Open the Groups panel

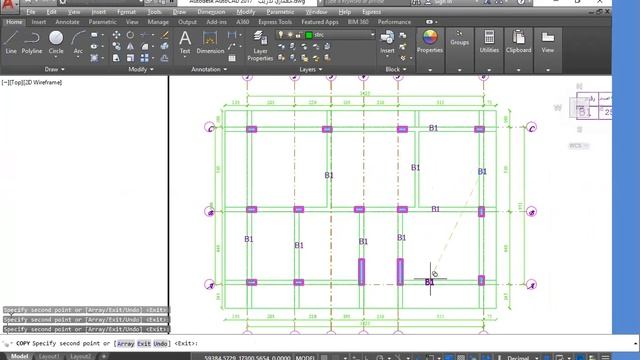click(x=459, y=38)
